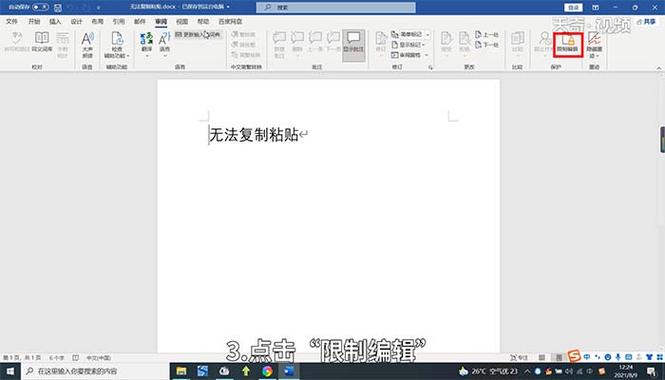The width and height of the screenshot is (665, 380).
Task: Click Next change (下一处)
Action: 487,45
